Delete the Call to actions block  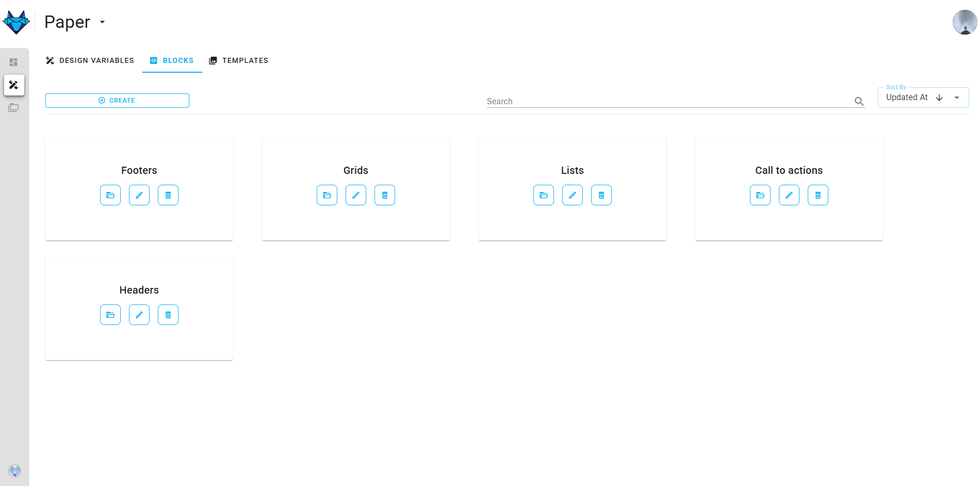point(818,195)
